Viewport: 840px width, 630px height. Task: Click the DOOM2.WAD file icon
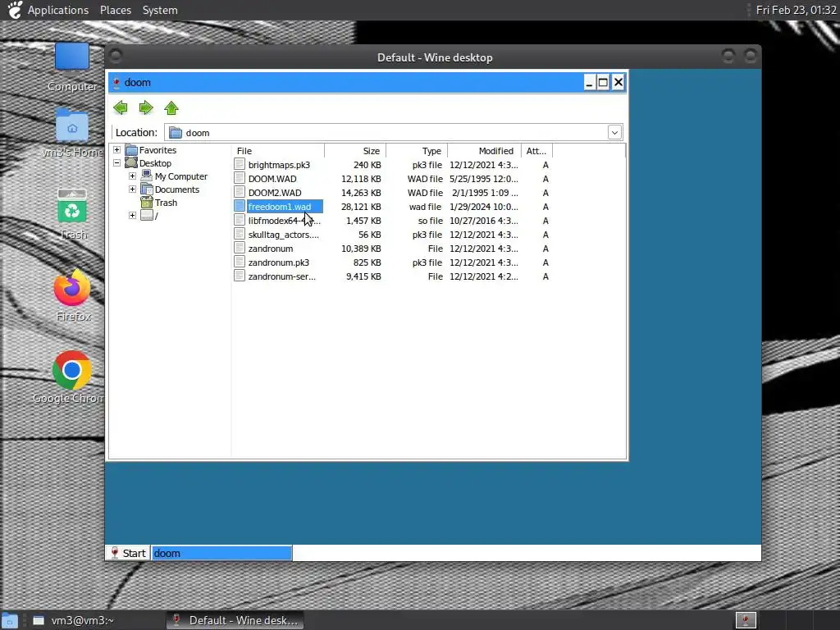tap(240, 192)
